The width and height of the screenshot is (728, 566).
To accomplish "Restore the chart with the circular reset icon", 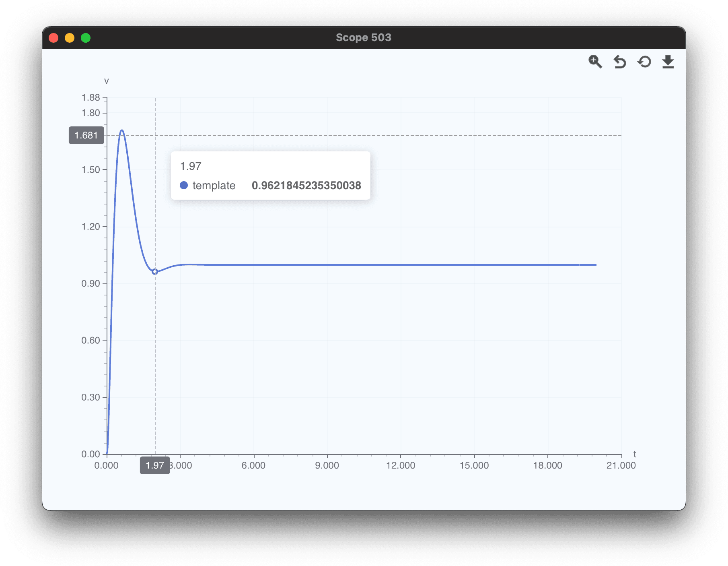I will coord(644,62).
